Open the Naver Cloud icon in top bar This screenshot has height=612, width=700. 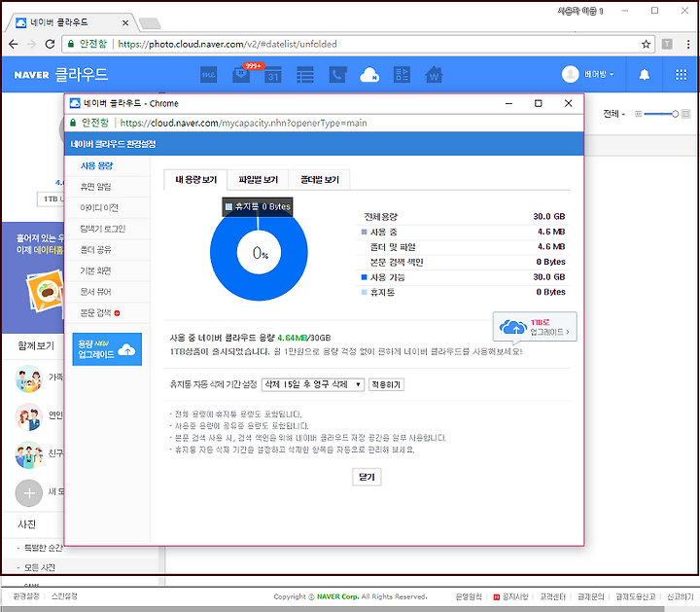[x=369, y=75]
